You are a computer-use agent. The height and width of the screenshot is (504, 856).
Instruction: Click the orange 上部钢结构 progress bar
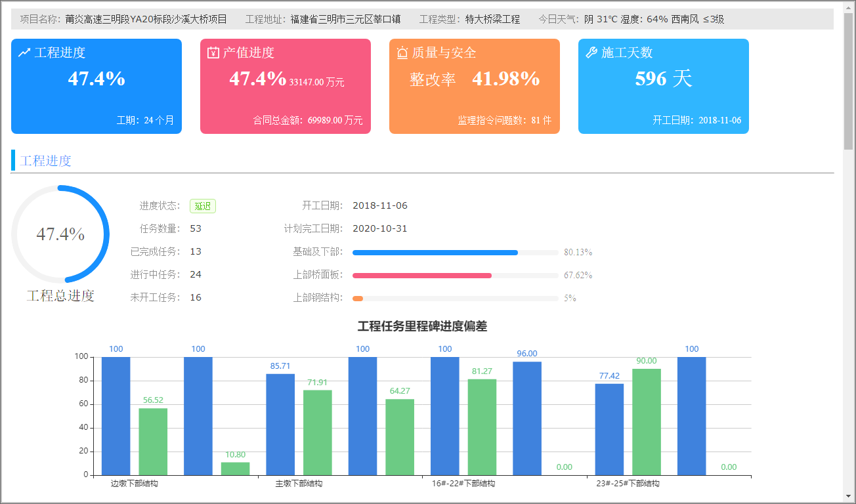point(358,298)
